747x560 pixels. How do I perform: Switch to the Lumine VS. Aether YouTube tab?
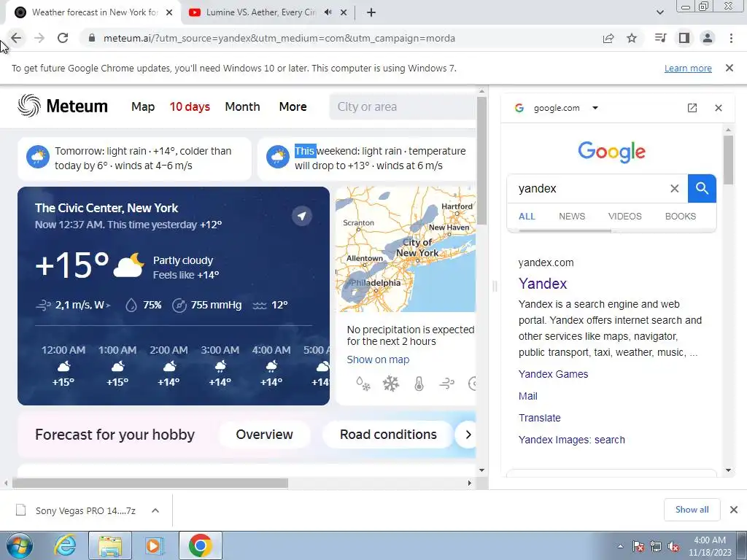pyautogui.click(x=260, y=12)
